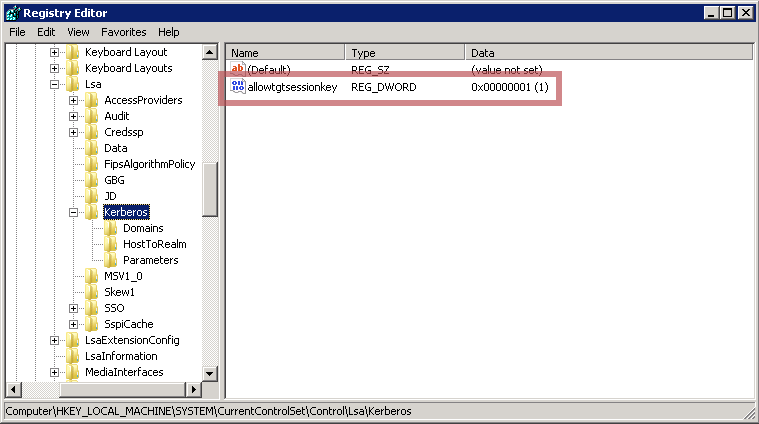
Task: Click the Registry Editor title bar icon
Action: (x=12, y=13)
